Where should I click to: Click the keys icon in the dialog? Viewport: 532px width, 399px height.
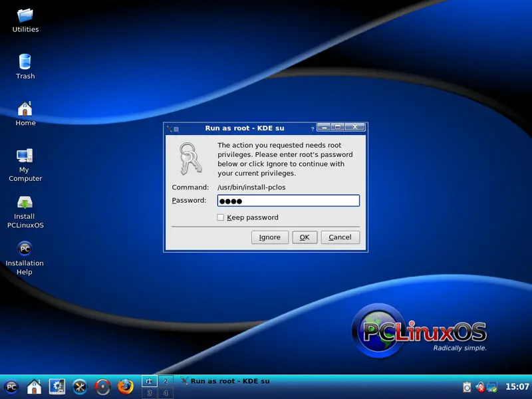[190, 158]
